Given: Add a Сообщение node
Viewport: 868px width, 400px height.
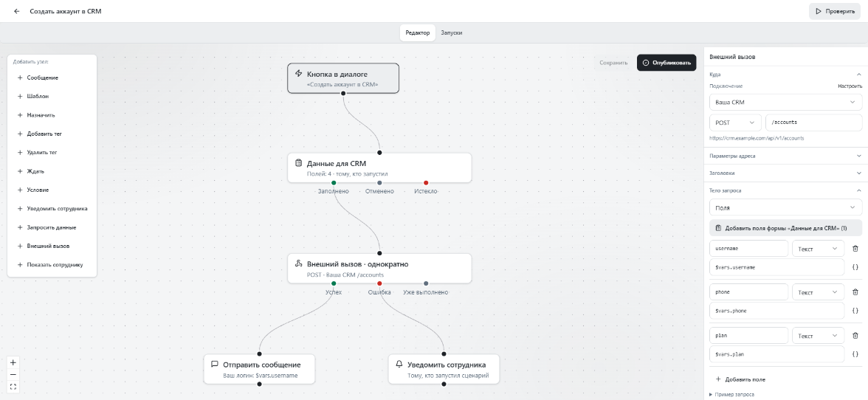Looking at the screenshot, I should pos(52,78).
